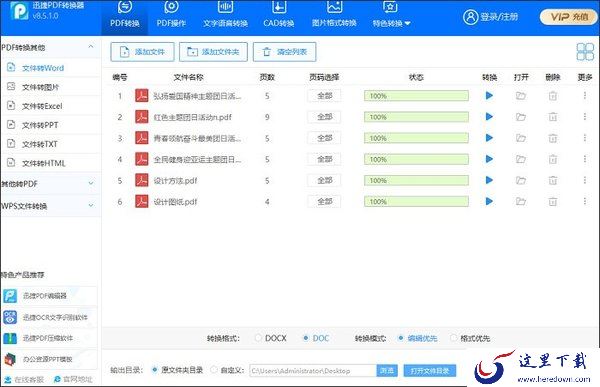Select 文件转TXT in sidebar
This screenshot has width=600, height=387.
click(x=51, y=144)
